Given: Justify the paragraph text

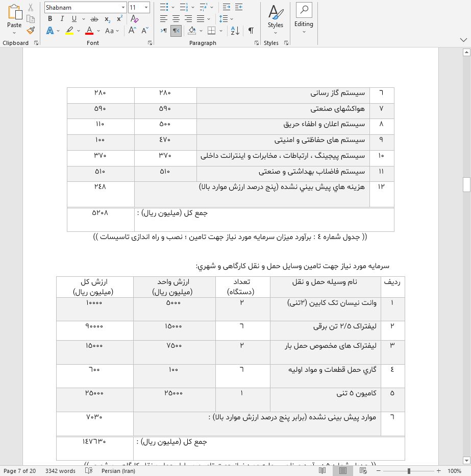Looking at the screenshot, I should (201, 19).
